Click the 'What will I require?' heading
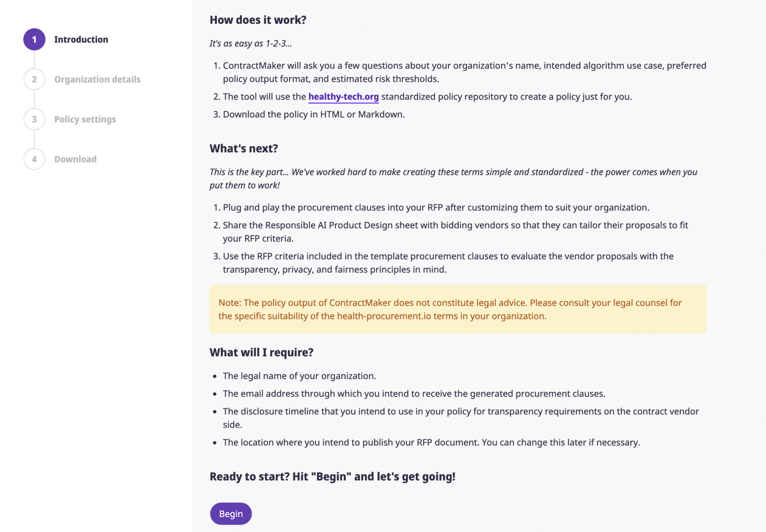Viewport: 766px width, 532px height. 261,353
